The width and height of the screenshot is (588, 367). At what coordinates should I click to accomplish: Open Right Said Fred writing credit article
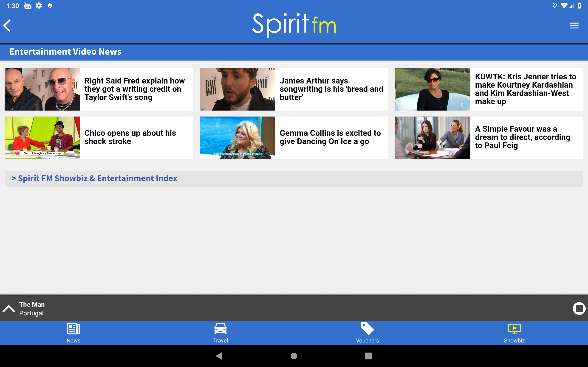click(x=135, y=89)
